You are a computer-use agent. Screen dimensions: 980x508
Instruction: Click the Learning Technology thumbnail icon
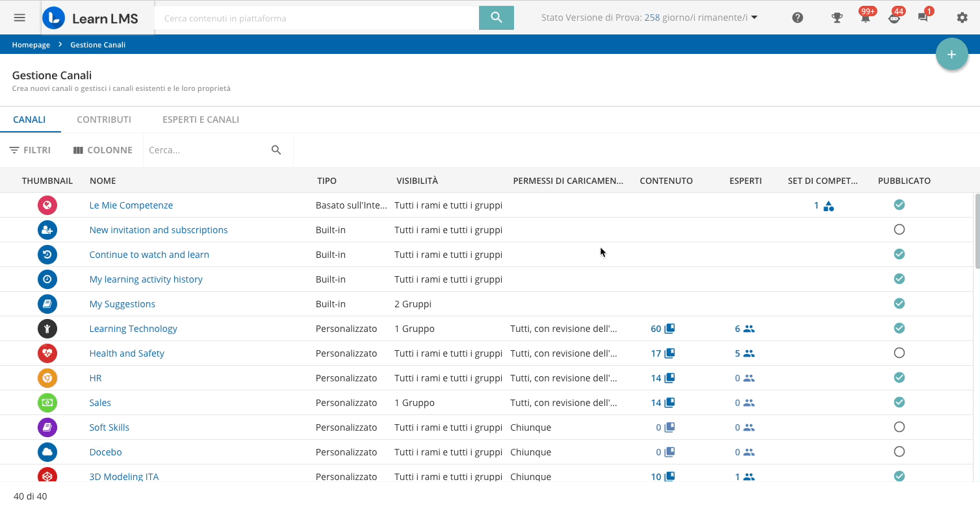point(47,329)
